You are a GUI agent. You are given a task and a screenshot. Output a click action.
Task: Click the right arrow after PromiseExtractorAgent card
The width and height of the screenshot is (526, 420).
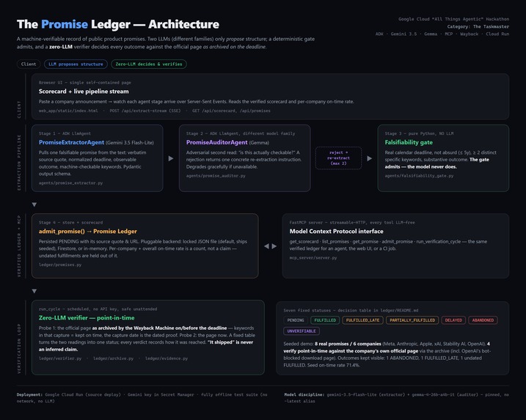[x=171, y=158]
